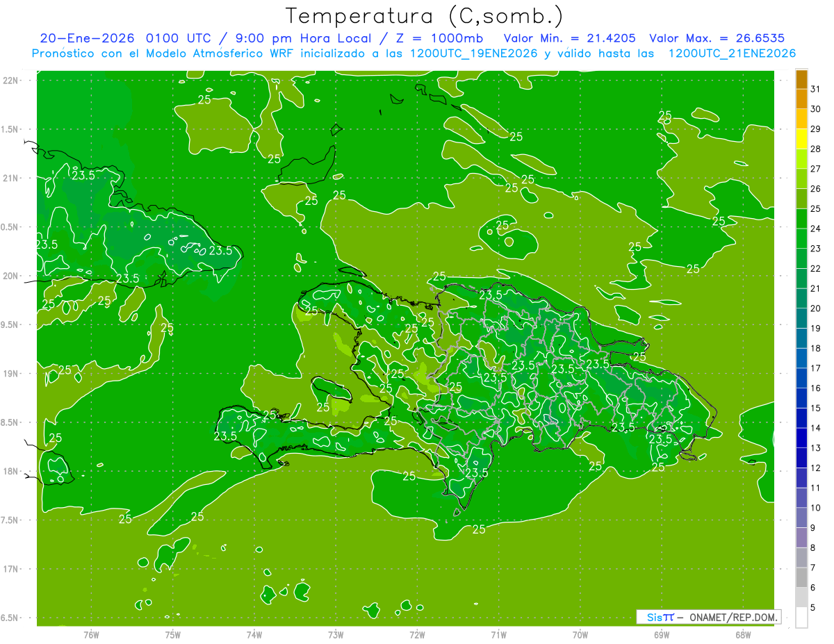
Task: Click the latitude axis label "1.5N"
Action: pyautogui.click(x=10, y=129)
